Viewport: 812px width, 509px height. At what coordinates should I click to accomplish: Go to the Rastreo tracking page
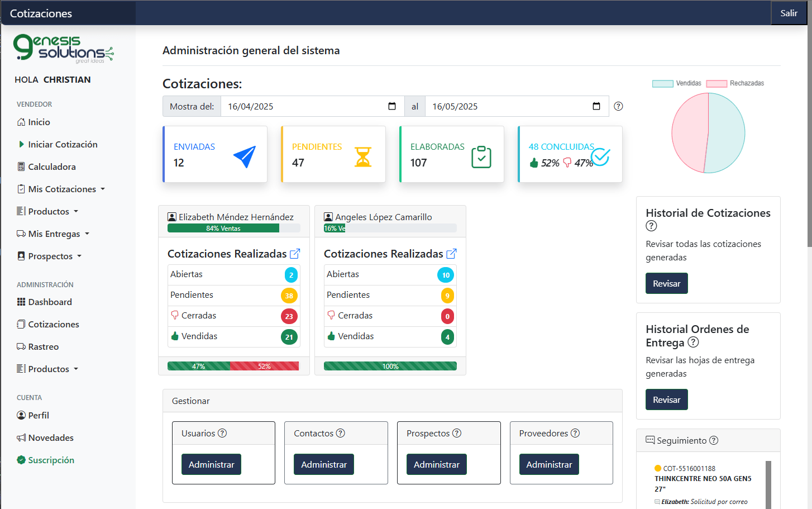pyautogui.click(x=38, y=346)
